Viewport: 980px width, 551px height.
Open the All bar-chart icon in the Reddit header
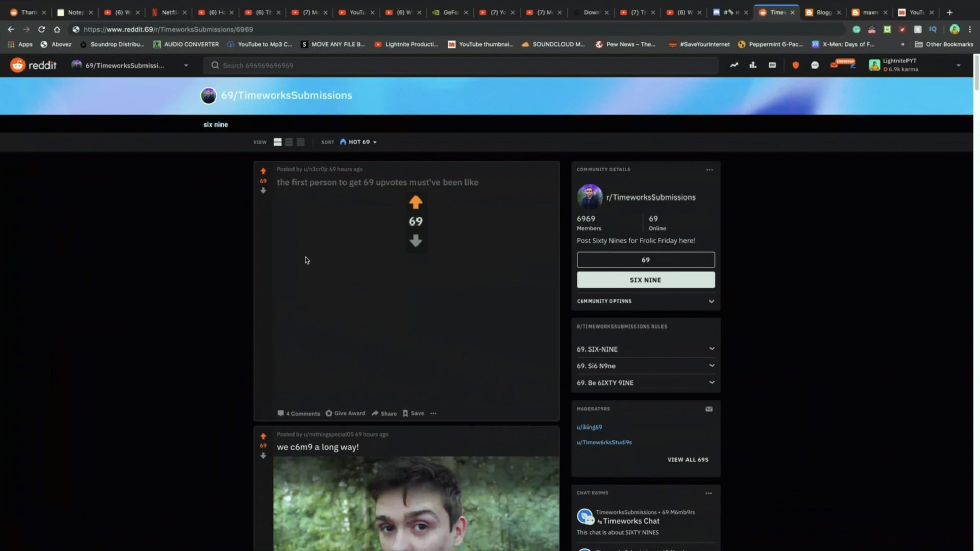tap(753, 65)
